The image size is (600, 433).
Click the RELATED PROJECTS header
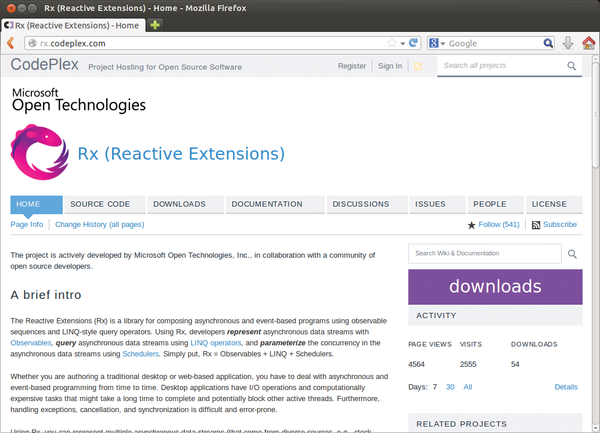pyautogui.click(x=495, y=423)
